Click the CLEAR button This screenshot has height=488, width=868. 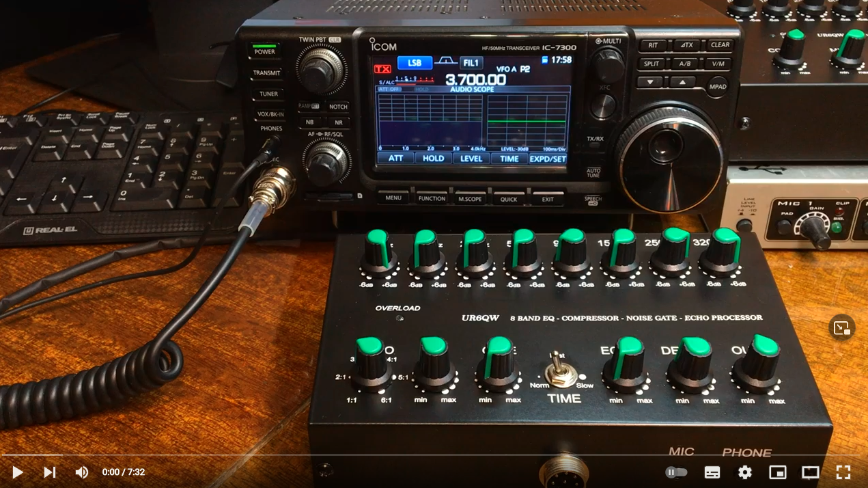click(720, 44)
